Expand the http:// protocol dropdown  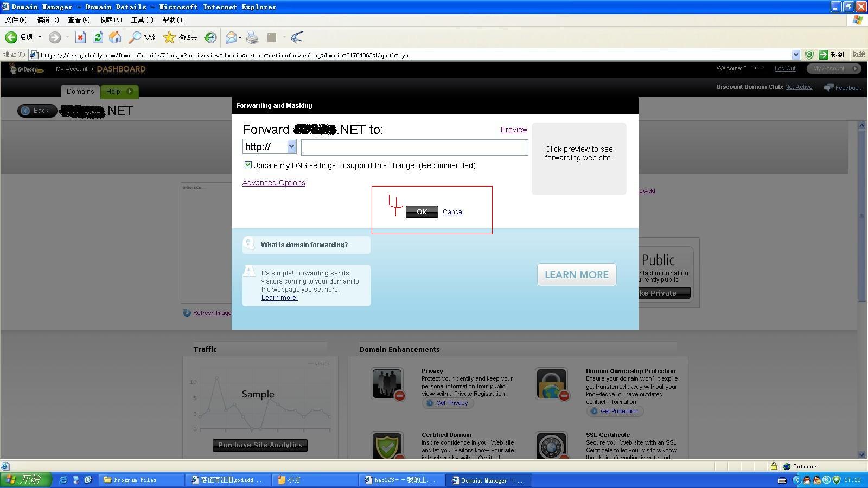click(291, 146)
